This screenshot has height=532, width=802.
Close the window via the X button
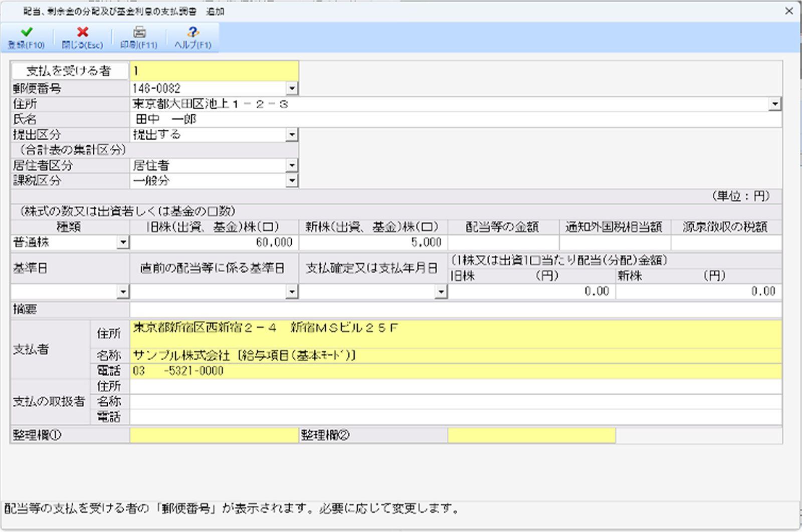pos(789,11)
